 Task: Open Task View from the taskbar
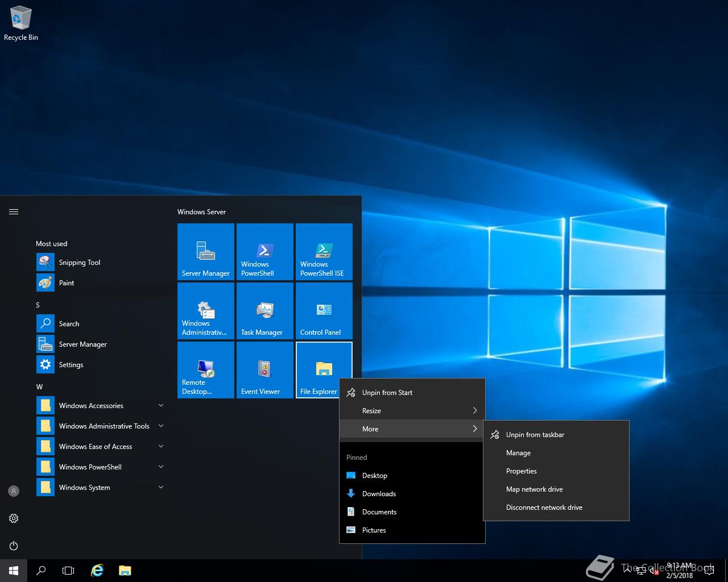(x=68, y=571)
